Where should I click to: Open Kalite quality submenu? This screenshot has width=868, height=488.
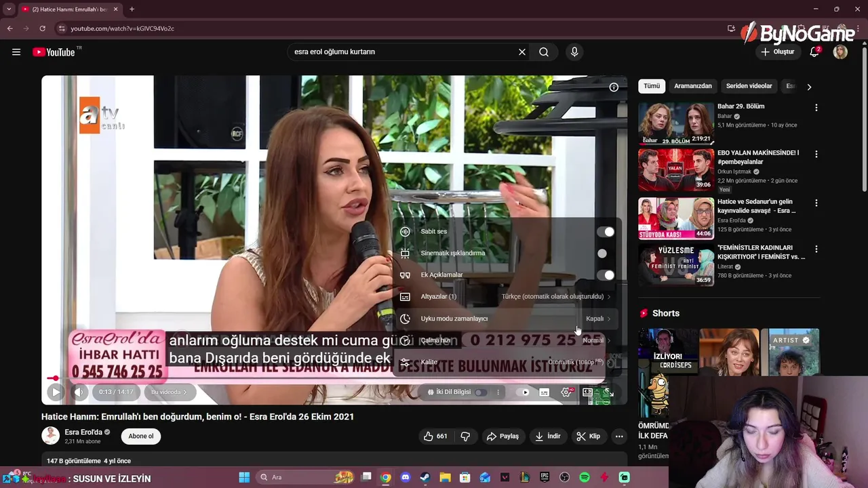point(506,362)
